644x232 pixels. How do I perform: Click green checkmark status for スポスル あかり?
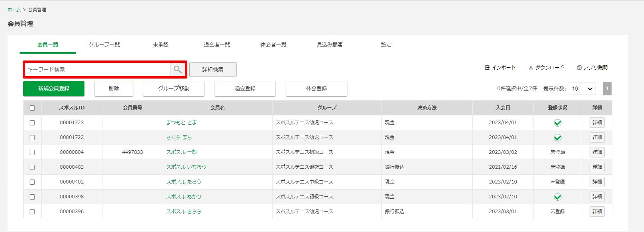coord(558,197)
